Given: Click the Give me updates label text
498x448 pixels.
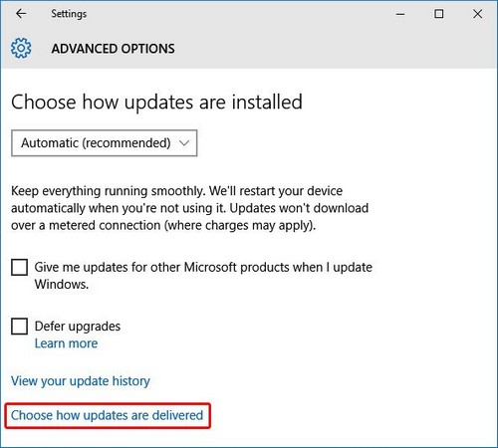Looking at the screenshot, I should (203, 276).
